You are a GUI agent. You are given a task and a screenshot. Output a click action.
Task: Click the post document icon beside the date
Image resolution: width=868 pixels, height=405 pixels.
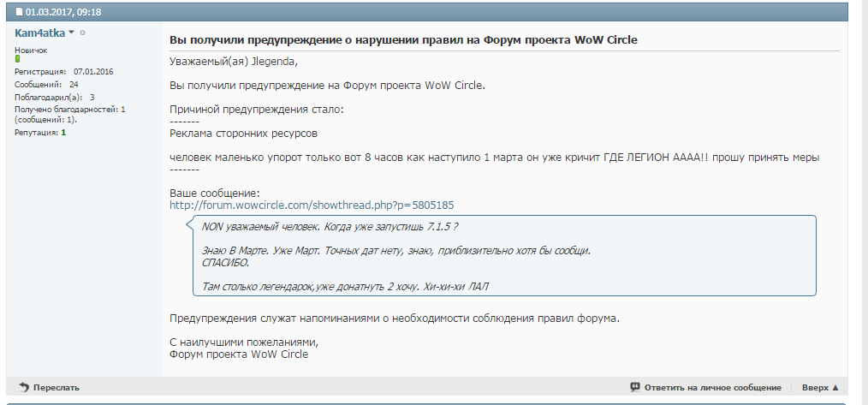tap(18, 12)
